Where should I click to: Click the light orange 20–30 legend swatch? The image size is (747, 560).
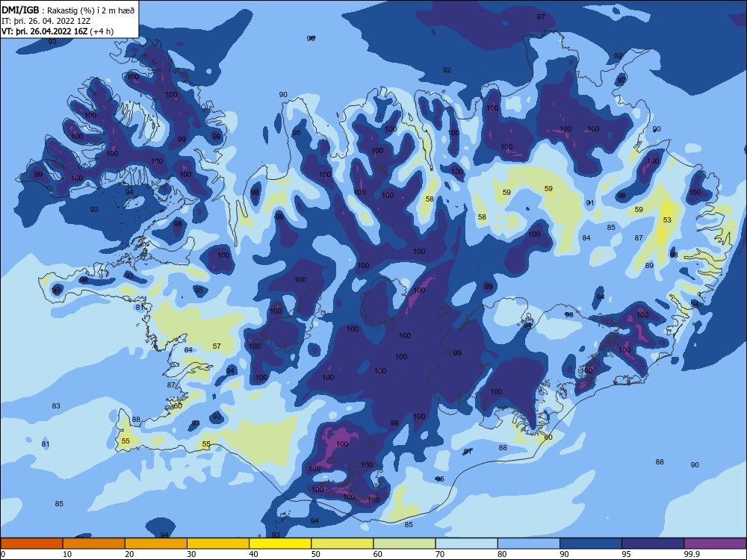156,544
